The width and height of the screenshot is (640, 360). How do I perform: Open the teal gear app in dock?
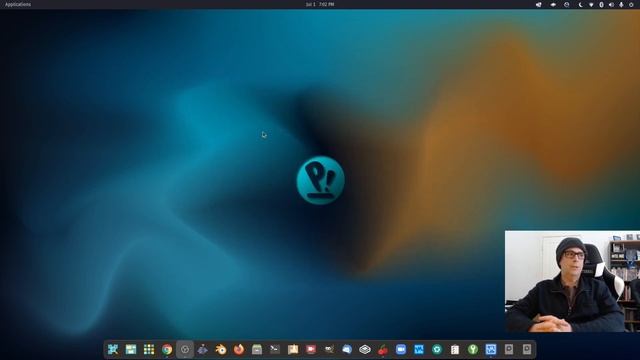tap(437, 349)
